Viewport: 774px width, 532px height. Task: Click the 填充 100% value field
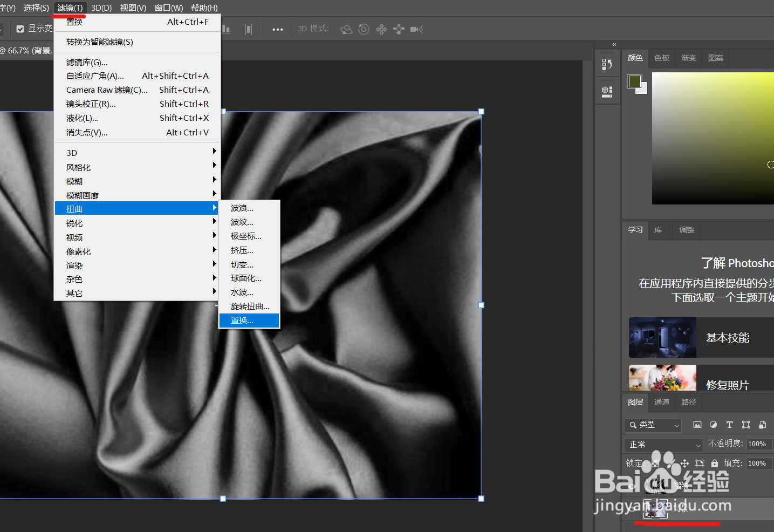coord(759,463)
